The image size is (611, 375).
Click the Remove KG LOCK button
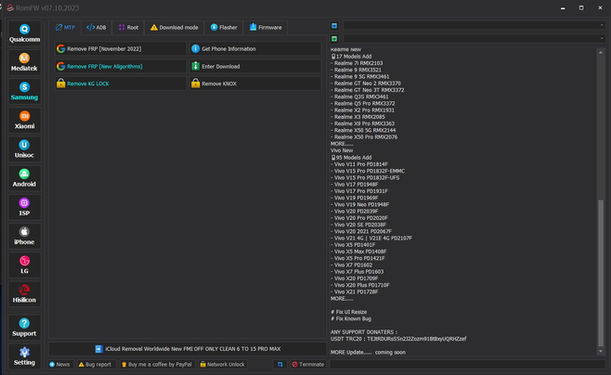[120, 83]
